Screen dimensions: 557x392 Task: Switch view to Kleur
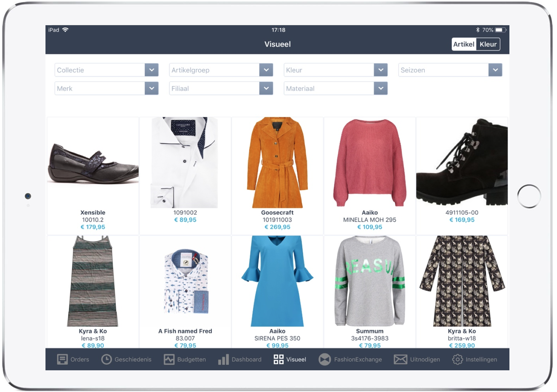pos(488,44)
